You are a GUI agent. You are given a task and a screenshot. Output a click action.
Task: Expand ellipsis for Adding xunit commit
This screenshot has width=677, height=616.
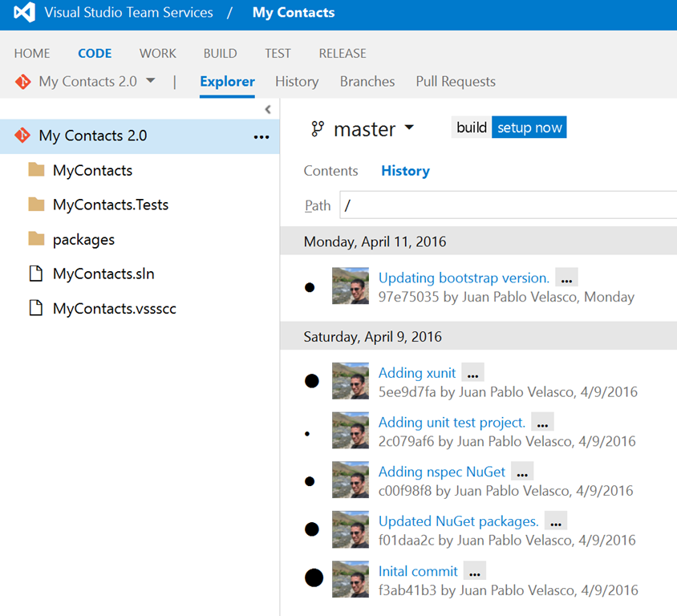(472, 374)
